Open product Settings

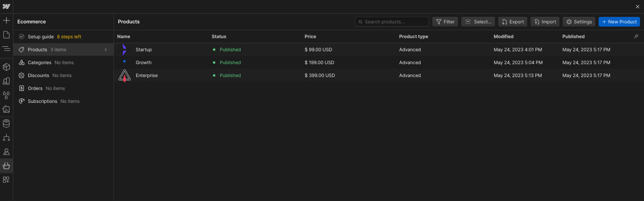coord(579,22)
